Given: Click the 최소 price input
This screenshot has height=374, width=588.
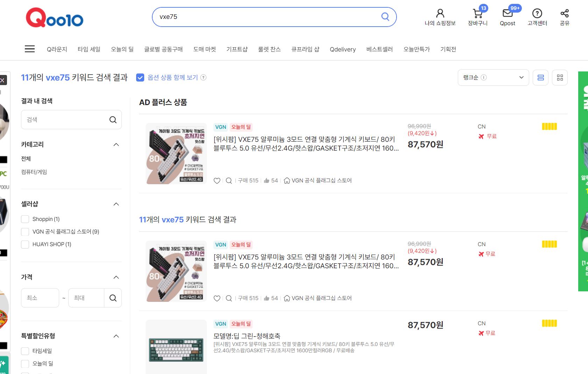Looking at the screenshot, I should click(x=40, y=298).
